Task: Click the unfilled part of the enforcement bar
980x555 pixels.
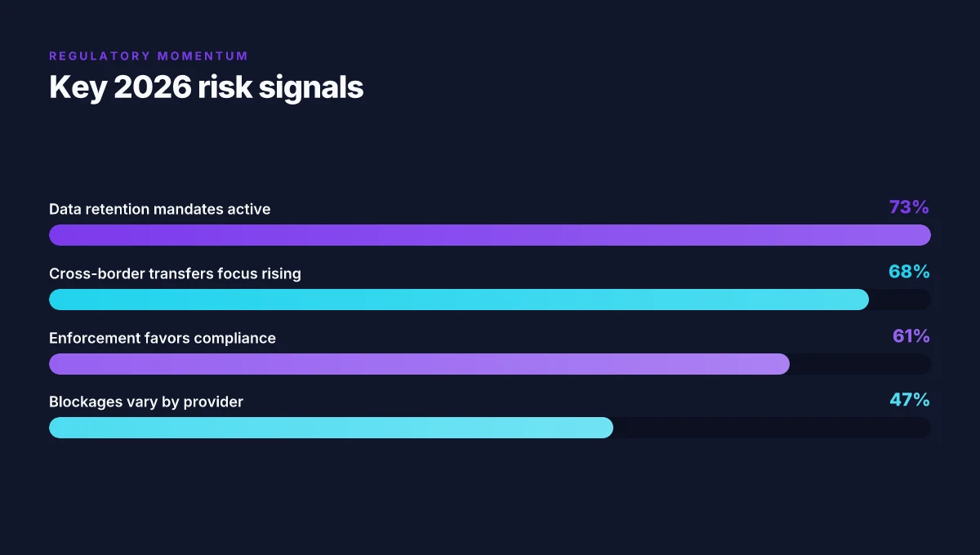Action: (861, 364)
